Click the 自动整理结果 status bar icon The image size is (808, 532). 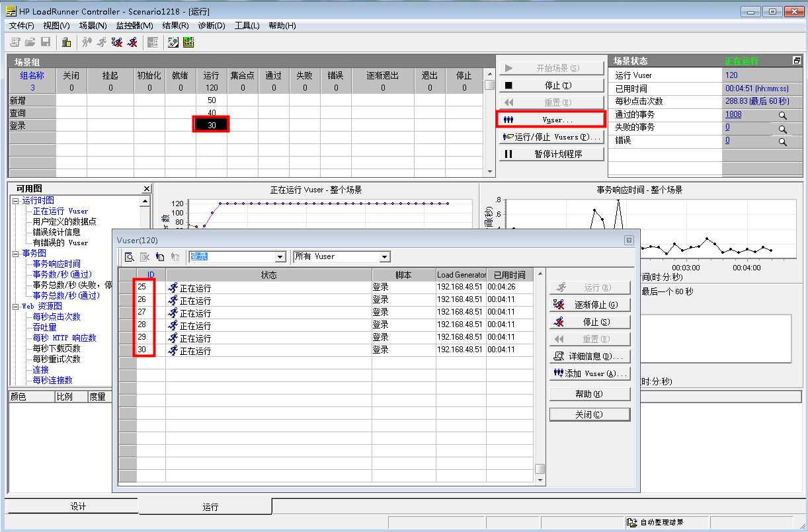click(x=633, y=522)
